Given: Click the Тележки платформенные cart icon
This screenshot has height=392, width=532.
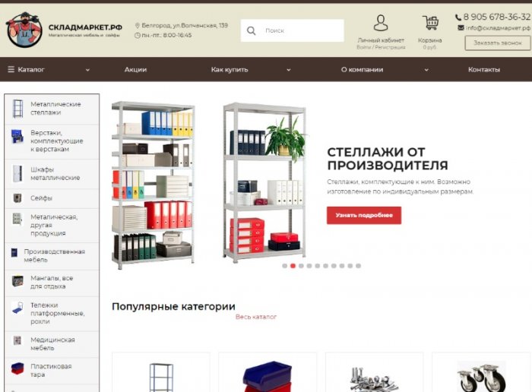Looking at the screenshot, I should 17,308.
